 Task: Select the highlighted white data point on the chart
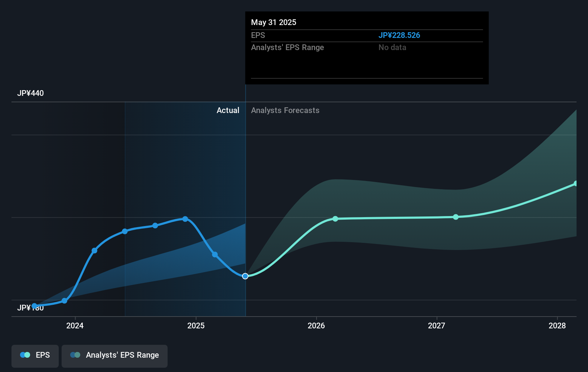(245, 276)
